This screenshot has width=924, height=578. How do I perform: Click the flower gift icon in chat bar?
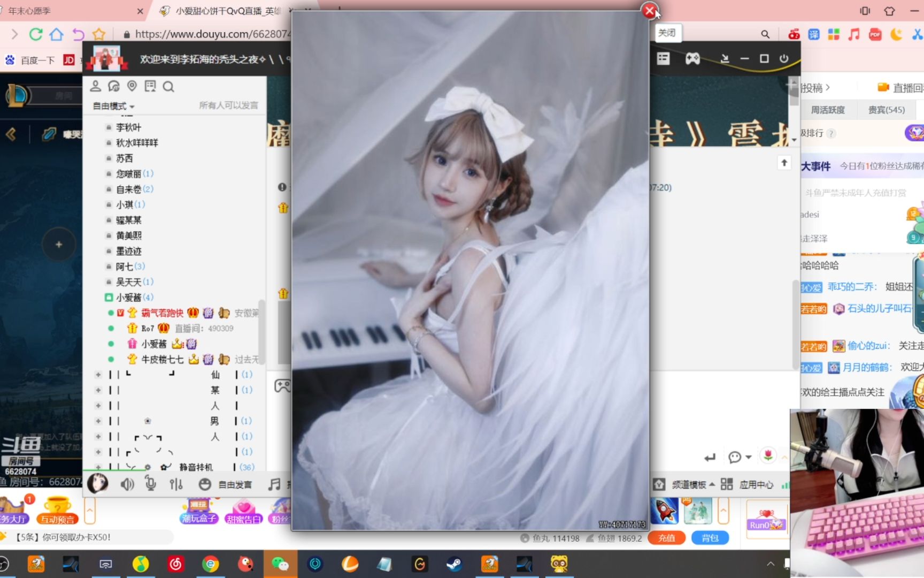coord(768,455)
